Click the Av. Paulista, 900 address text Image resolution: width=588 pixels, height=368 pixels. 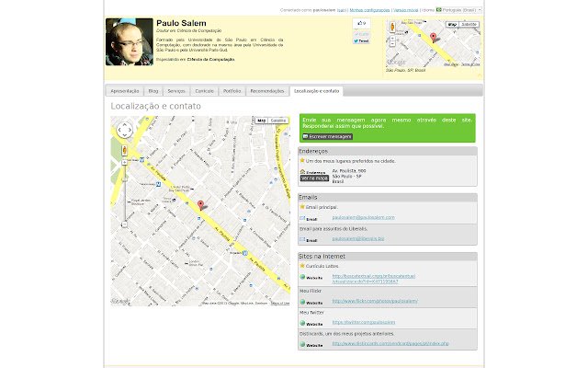[349, 171]
